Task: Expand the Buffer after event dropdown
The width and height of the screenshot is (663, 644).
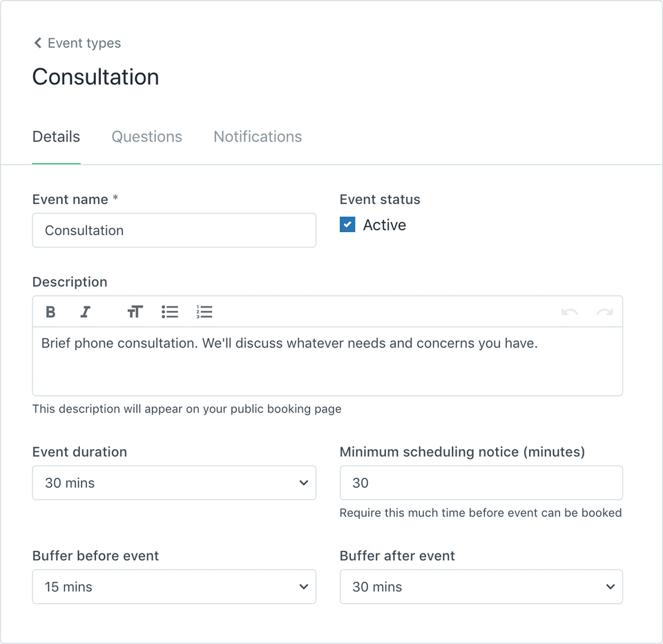Action: click(x=481, y=587)
